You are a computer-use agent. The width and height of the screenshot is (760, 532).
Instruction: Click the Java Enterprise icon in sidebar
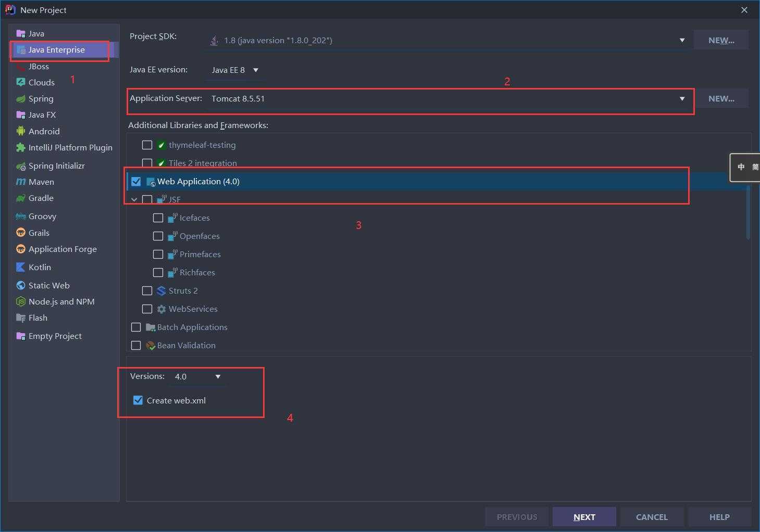21,50
